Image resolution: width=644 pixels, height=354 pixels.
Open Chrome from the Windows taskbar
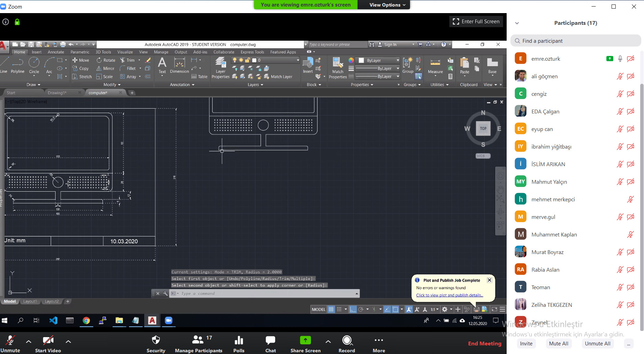click(86, 321)
